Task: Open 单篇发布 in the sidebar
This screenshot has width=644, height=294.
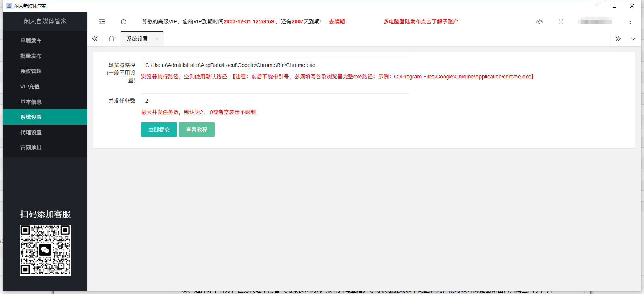Action: click(45, 41)
